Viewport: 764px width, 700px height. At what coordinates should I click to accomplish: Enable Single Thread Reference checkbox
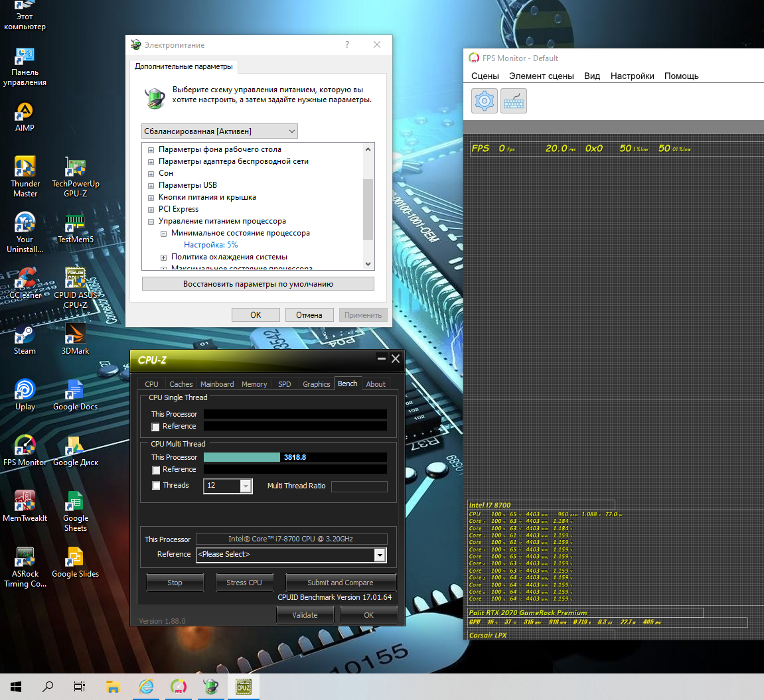(x=156, y=427)
